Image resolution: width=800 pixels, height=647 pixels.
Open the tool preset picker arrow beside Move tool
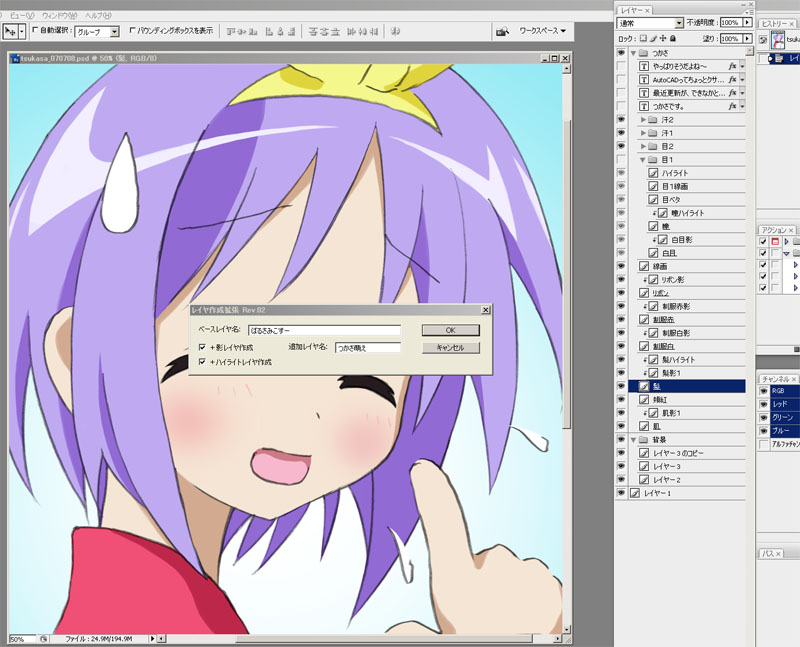[21, 32]
